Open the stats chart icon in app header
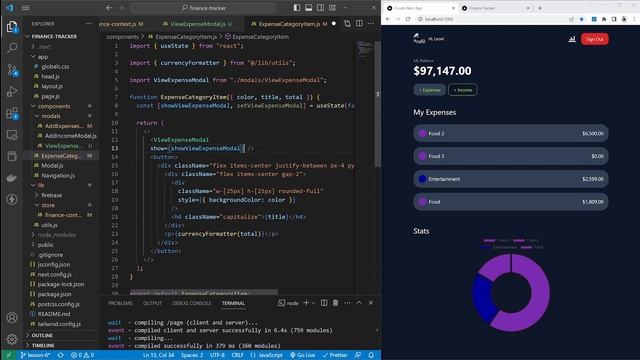The image size is (640, 360). [572, 39]
